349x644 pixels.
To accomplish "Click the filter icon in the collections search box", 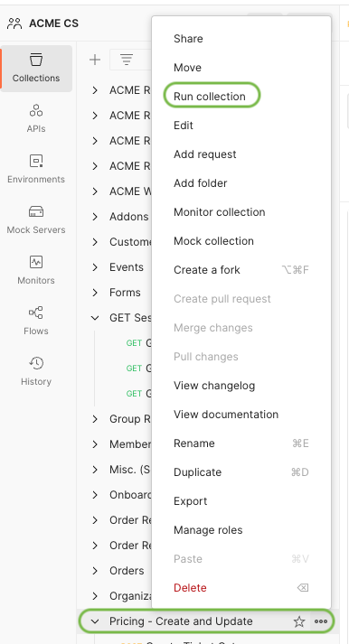I will click(127, 60).
